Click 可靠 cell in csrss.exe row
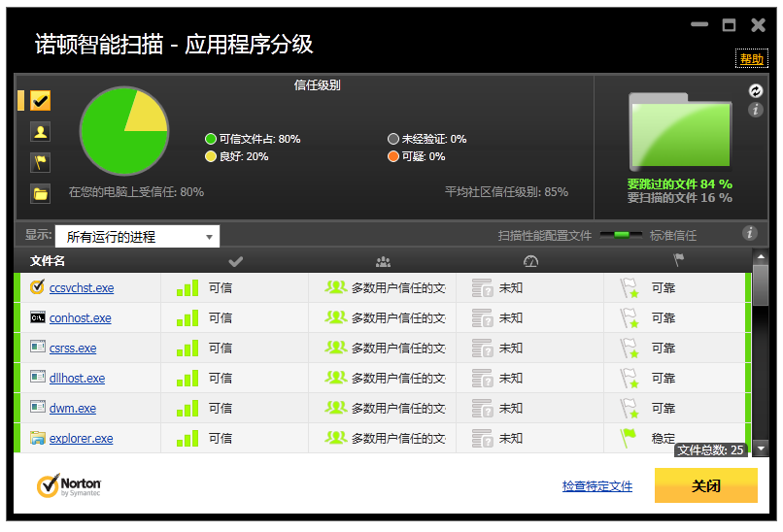This screenshot has height=532, width=783. [x=664, y=349]
